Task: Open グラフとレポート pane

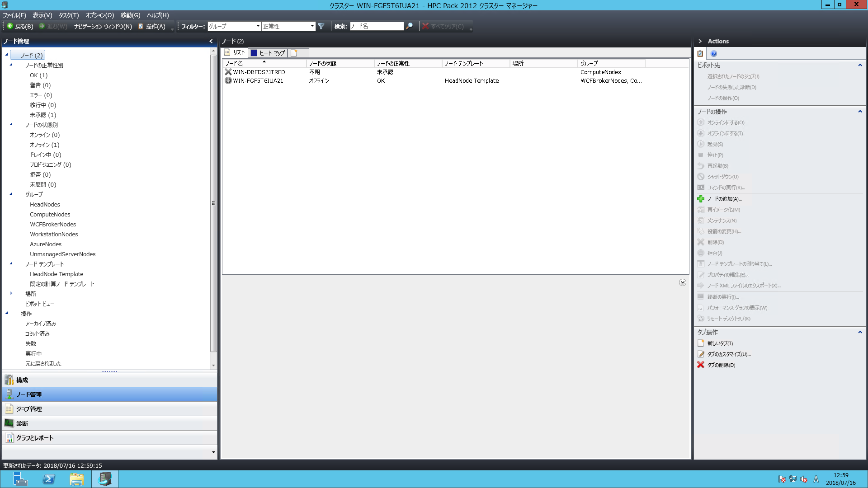Action: pyautogui.click(x=34, y=437)
